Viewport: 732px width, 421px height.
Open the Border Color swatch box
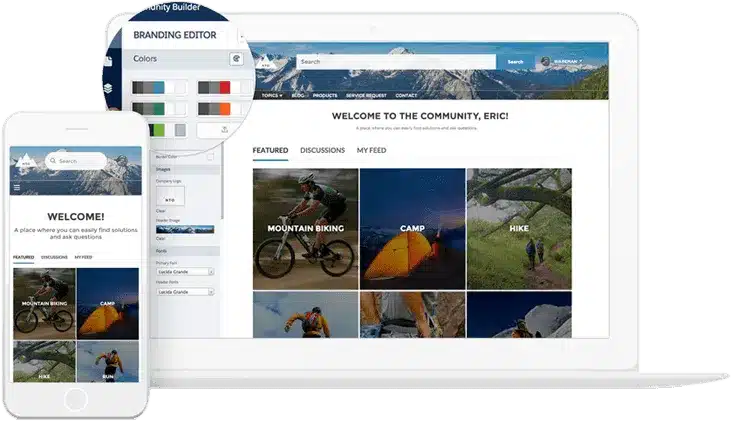(x=211, y=157)
